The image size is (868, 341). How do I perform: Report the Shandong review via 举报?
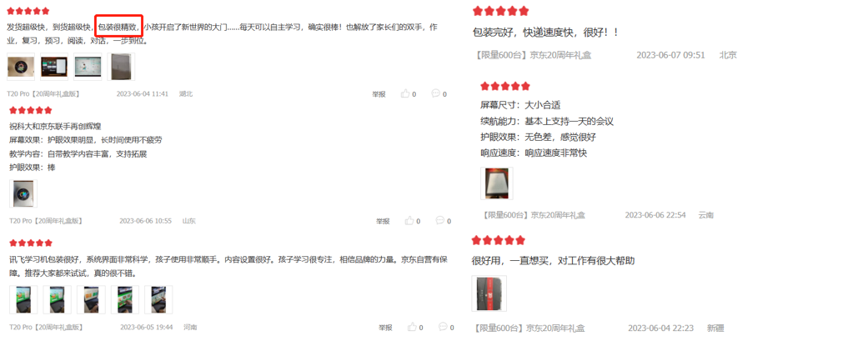383,222
